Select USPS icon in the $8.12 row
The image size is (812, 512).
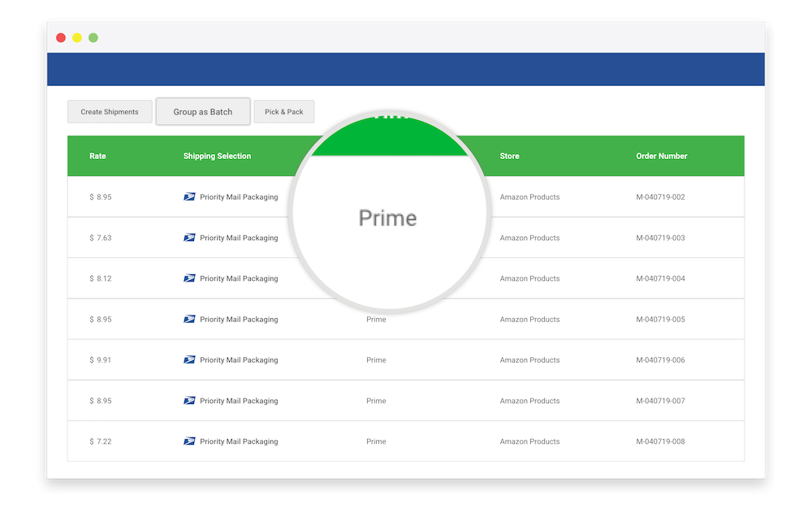pos(189,278)
